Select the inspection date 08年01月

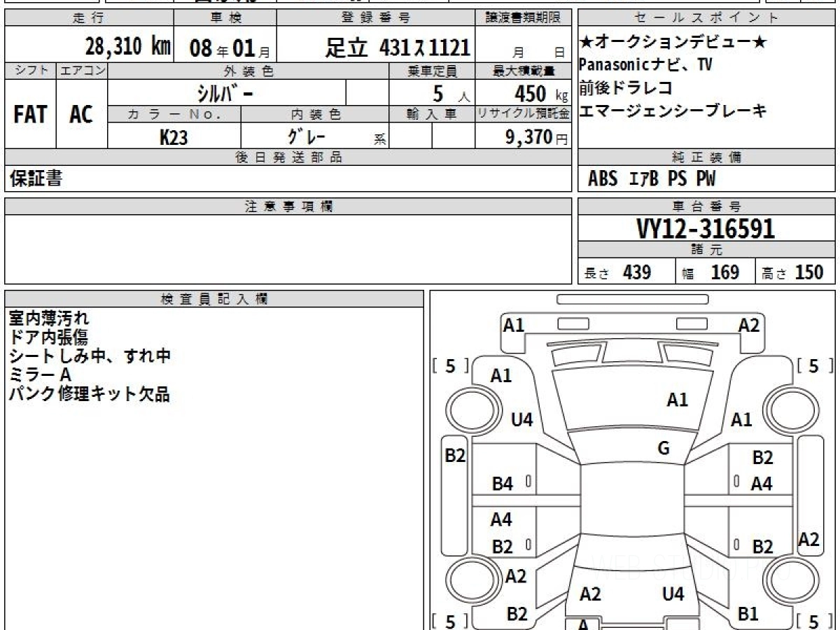[230, 48]
